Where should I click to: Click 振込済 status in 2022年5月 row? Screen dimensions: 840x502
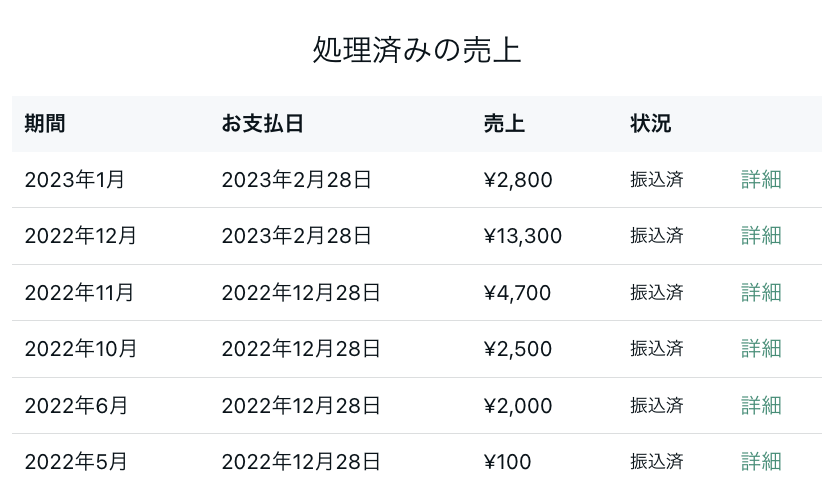click(657, 462)
